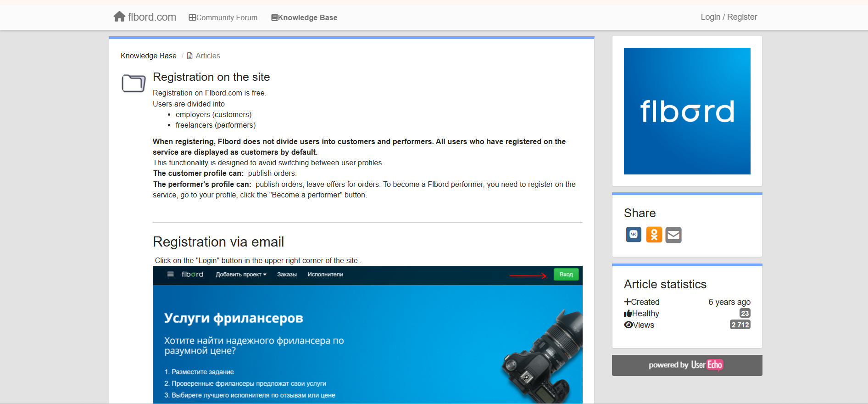
Task: Click the Healthy thumbs-up label
Action: coord(641,314)
